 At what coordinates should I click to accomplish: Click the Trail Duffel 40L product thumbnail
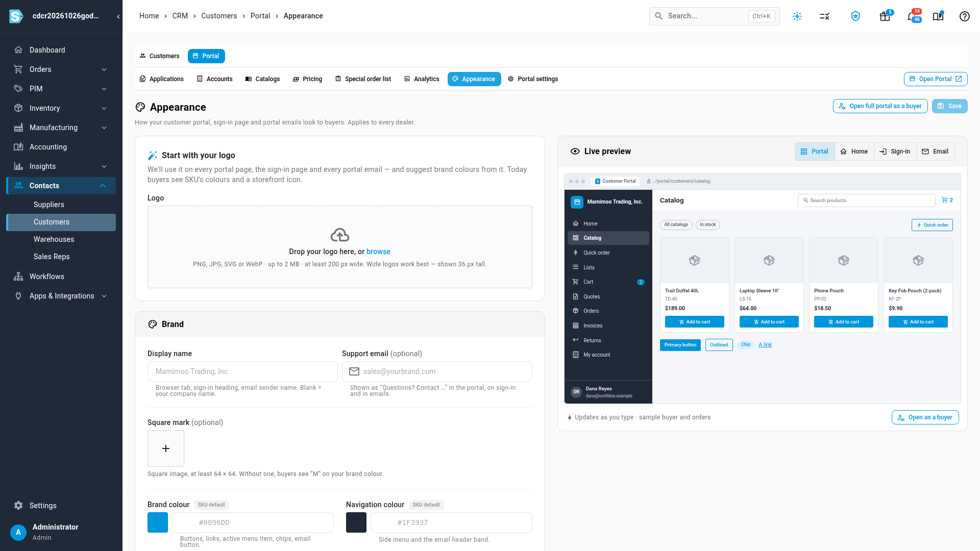(695, 260)
